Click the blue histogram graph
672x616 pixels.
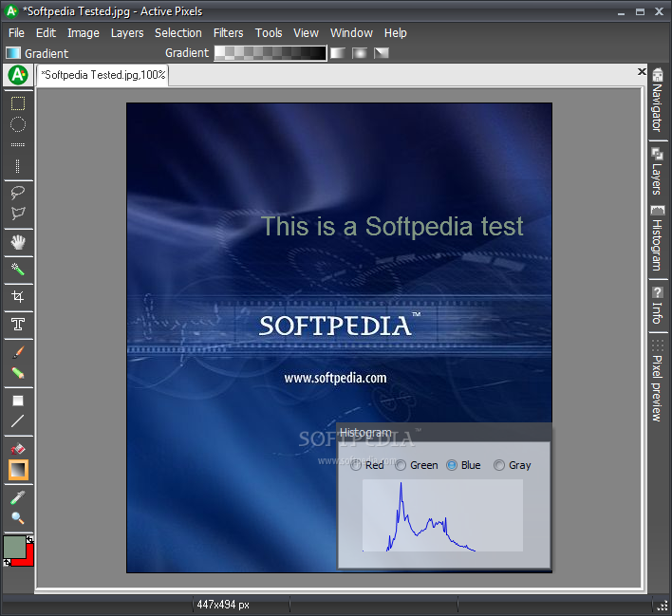tap(442, 515)
